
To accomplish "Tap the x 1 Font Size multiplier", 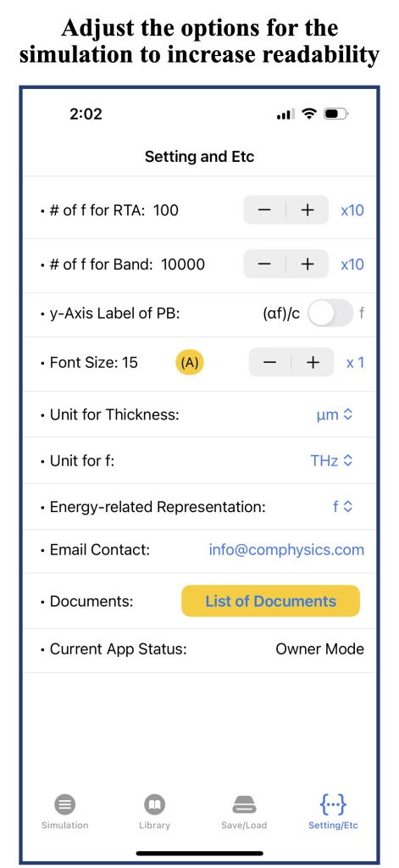I will [x=355, y=363].
